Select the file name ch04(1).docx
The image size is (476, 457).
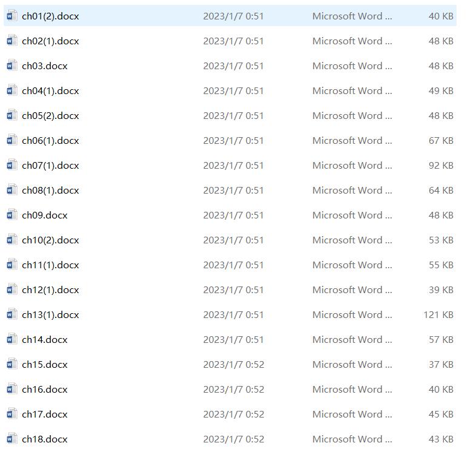[50, 91]
